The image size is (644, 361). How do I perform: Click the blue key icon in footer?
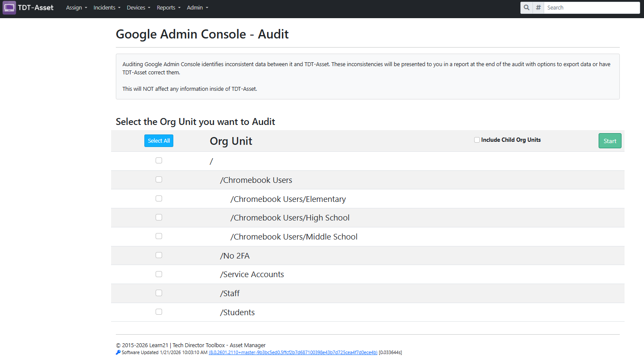[x=118, y=352]
